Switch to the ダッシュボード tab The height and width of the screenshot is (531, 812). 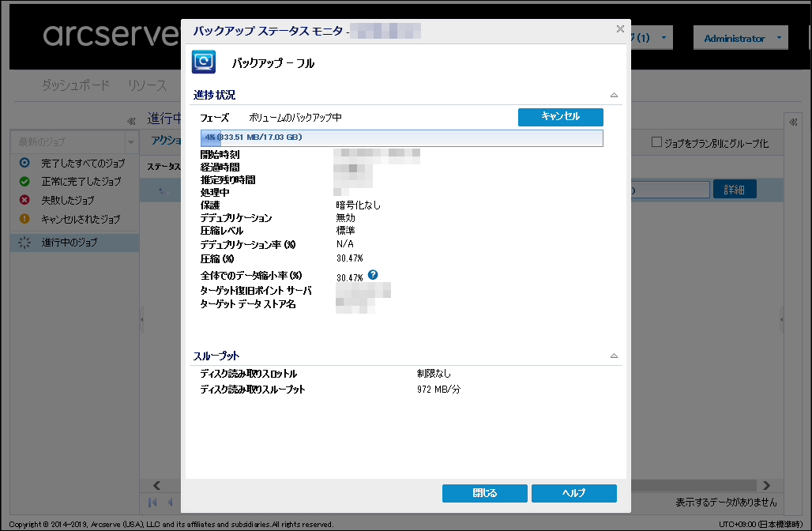[76, 85]
